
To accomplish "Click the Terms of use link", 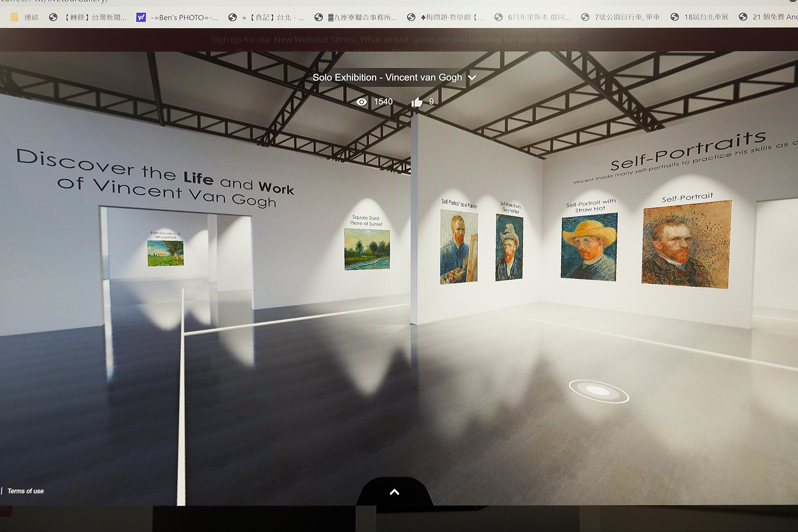I will pos(26,491).
